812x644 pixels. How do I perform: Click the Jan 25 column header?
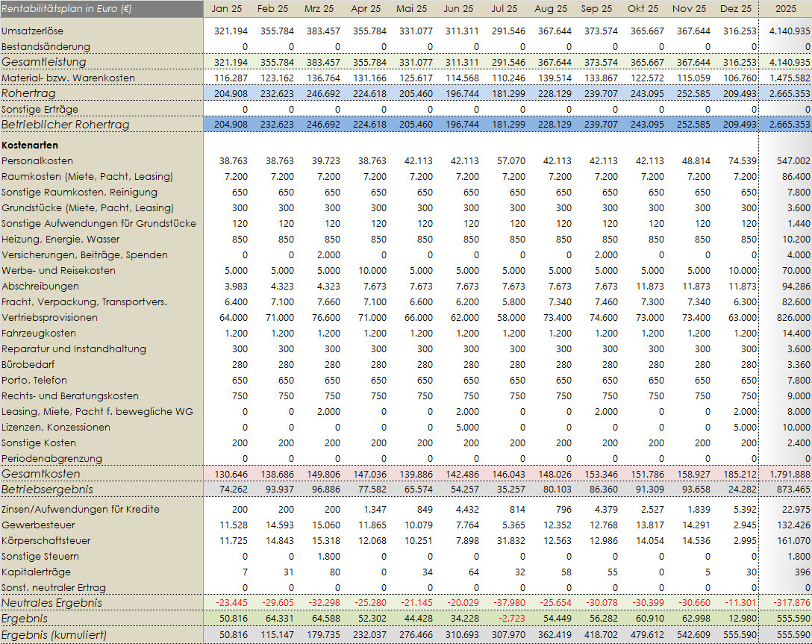point(226,9)
